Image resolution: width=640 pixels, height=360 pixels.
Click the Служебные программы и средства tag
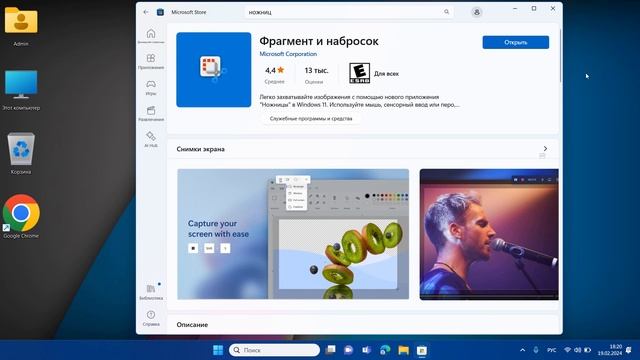(311, 118)
